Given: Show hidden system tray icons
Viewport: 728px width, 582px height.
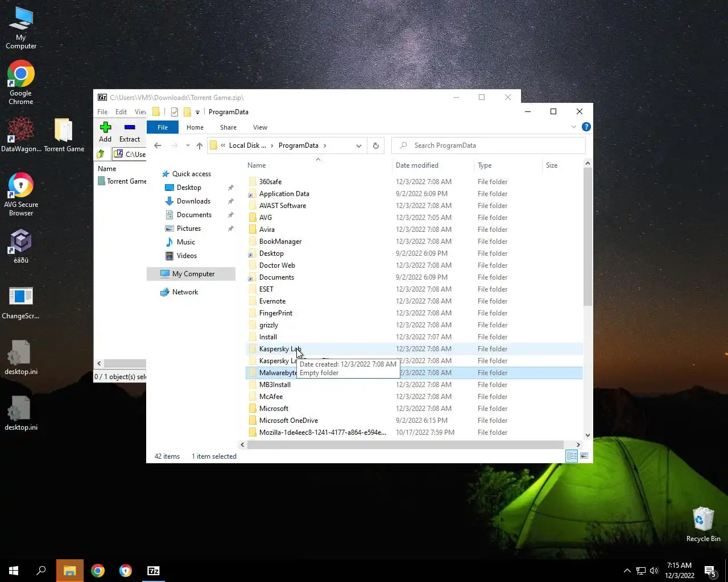Looking at the screenshot, I should pos(627,571).
